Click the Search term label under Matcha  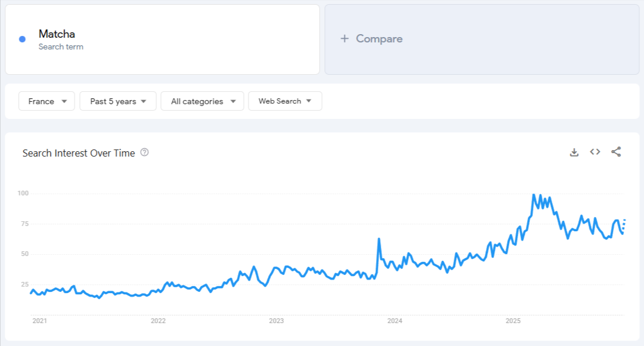(x=61, y=46)
